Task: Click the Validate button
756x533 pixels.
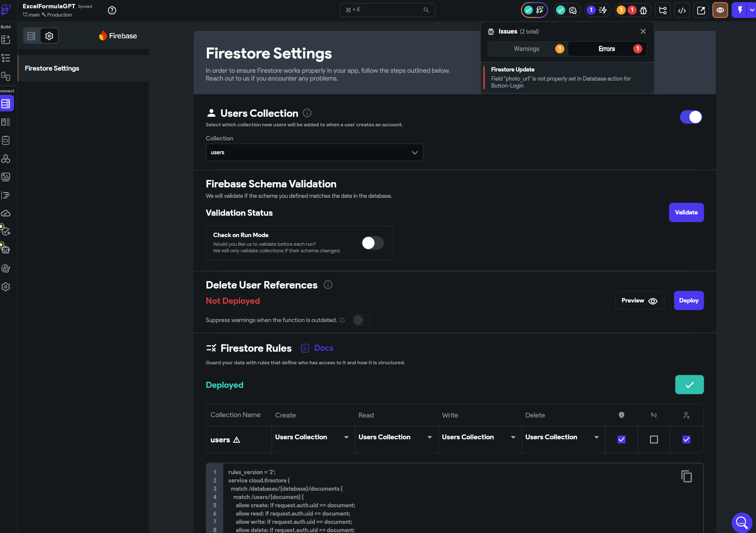Action: click(686, 213)
